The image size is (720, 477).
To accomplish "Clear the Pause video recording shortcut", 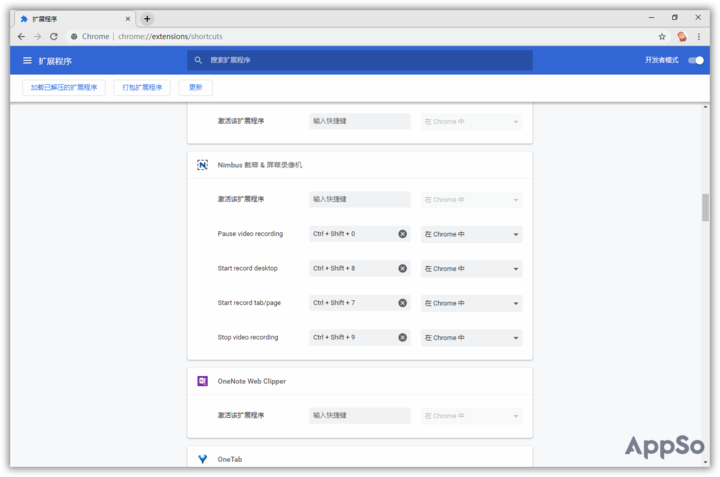I will (x=402, y=234).
